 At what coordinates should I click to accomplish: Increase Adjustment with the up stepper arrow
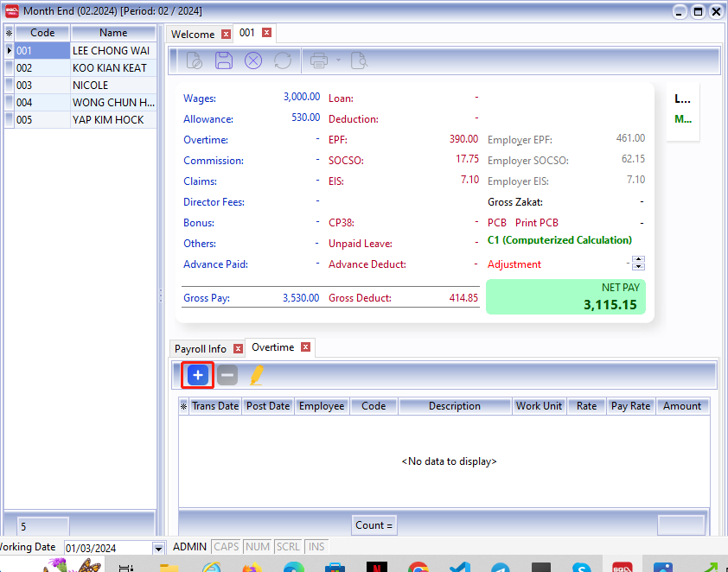(x=639, y=259)
